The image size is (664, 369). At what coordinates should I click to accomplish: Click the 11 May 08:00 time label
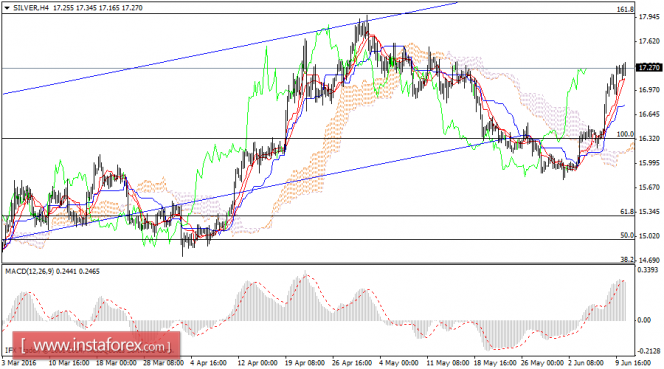tap(448, 363)
